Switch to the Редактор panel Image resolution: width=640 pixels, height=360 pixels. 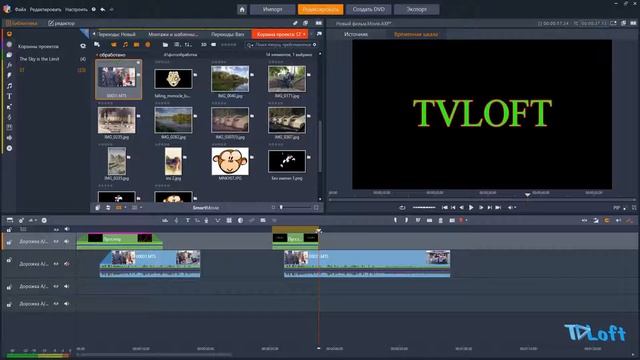[x=62, y=23]
